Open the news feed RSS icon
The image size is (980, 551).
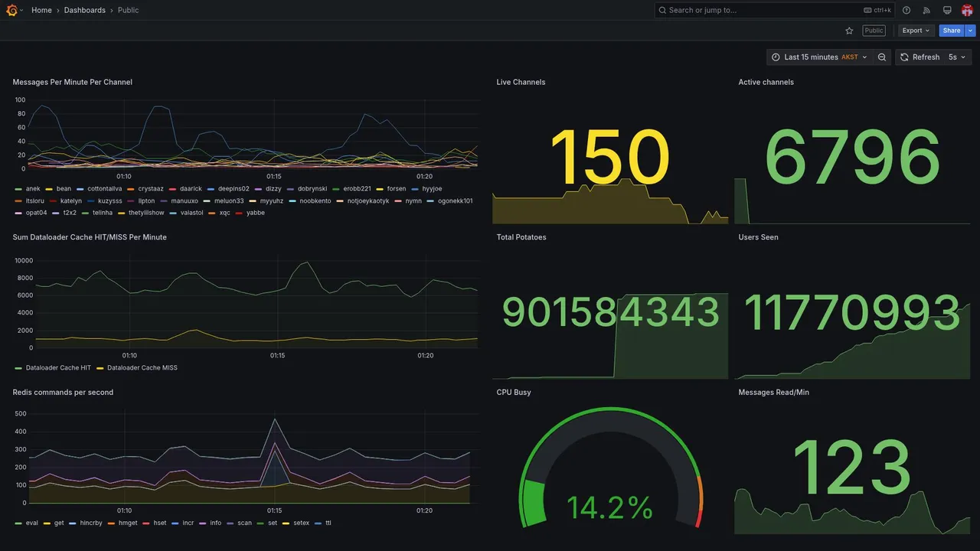(926, 10)
